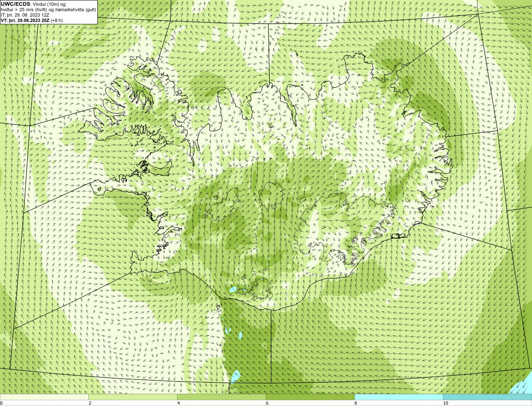Click the scale label '6'
This screenshot has width=532, height=406.
(x=267, y=403)
